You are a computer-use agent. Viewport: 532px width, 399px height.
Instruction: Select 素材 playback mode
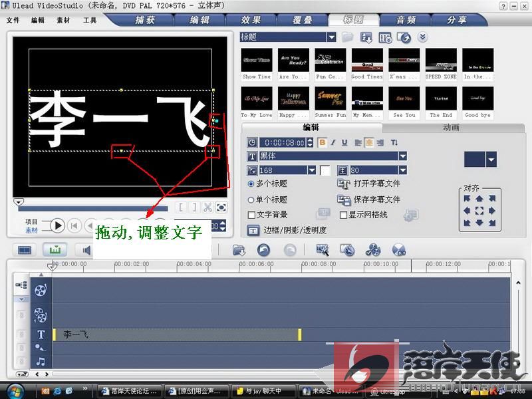click(31, 230)
